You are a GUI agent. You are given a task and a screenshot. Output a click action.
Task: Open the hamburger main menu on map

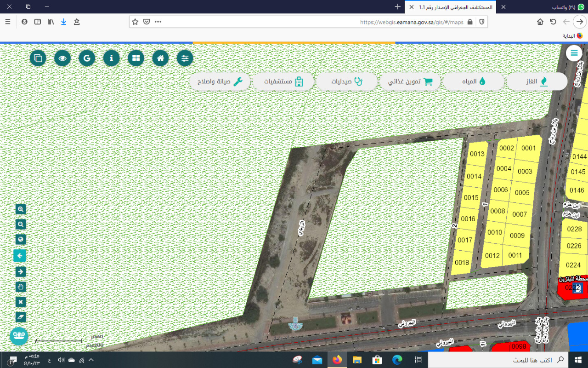click(x=574, y=53)
